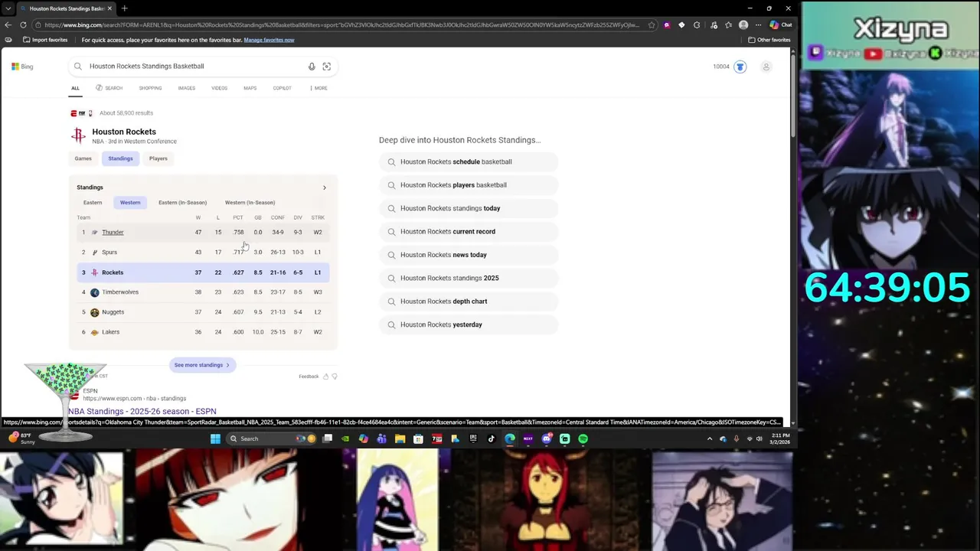The height and width of the screenshot is (551, 980).
Task: Switch to the IMAGES tab
Action: pyautogui.click(x=187, y=88)
